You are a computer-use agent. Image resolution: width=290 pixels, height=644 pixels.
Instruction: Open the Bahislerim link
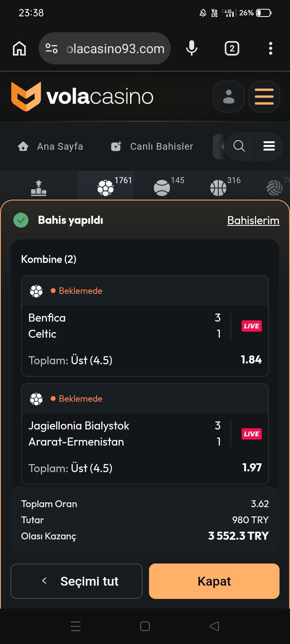click(x=253, y=221)
